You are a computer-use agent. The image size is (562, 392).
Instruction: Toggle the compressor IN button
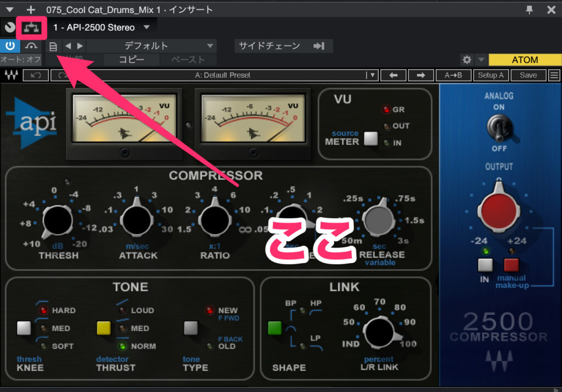coord(484,266)
